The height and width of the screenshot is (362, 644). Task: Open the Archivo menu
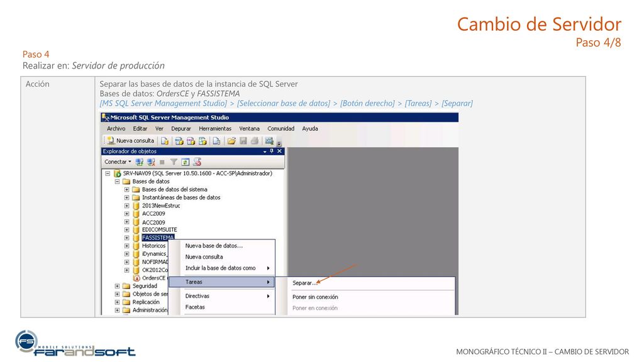point(116,128)
